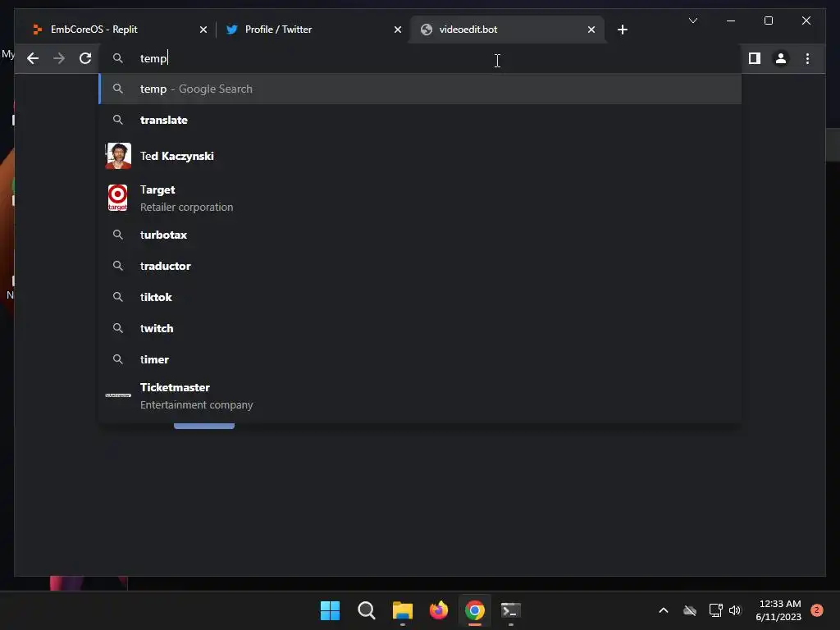The height and width of the screenshot is (630, 840).
Task: Open the Terminal taskbar icon
Action: coord(510,610)
